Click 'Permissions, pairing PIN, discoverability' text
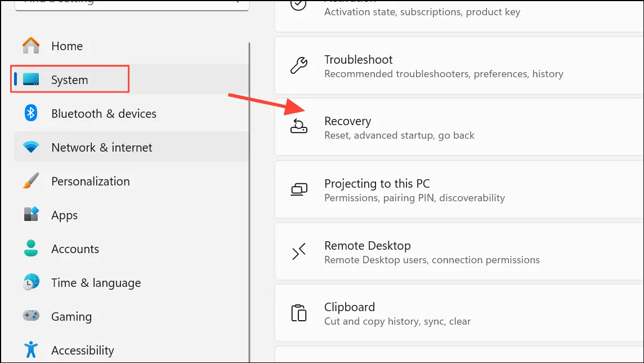Screen dimensions: 644x363 point(414,198)
